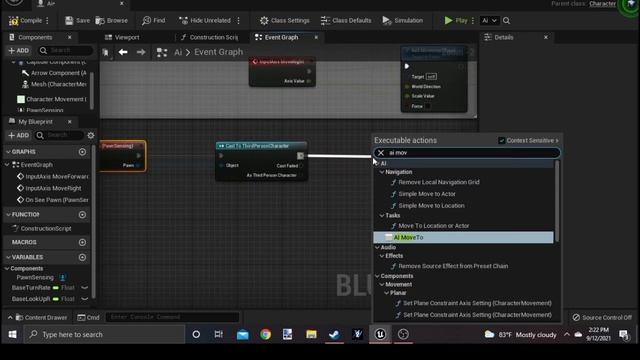Navigate back in graph history

pos(123,52)
